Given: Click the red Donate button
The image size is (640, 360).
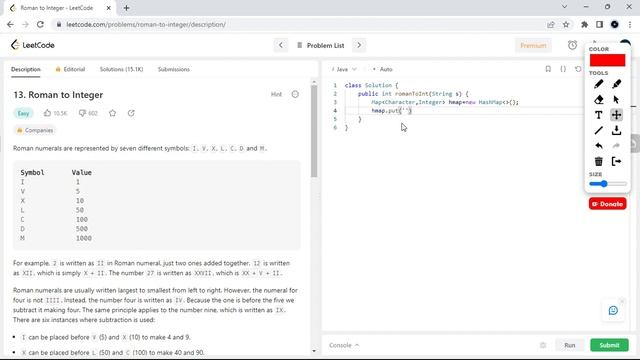Looking at the screenshot, I should pos(607,204).
